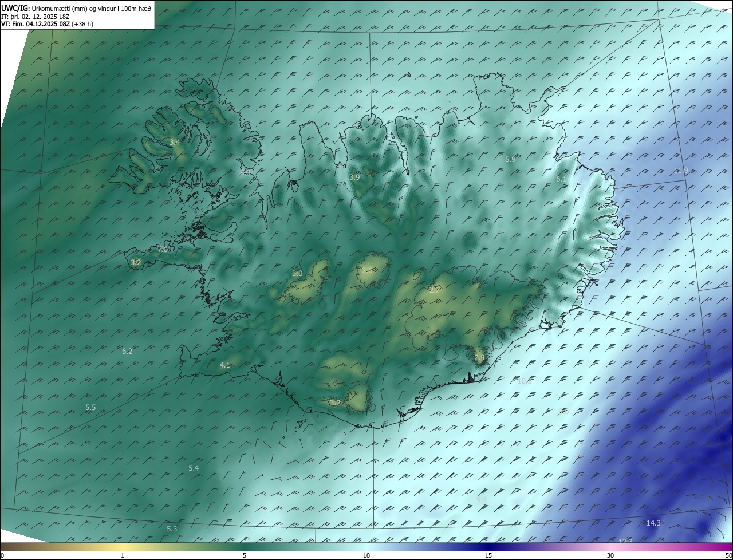The height and width of the screenshot is (560, 733).
Task: Click the 4.1 value on the Reykjanes peninsula
Action: pyautogui.click(x=224, y=365)
